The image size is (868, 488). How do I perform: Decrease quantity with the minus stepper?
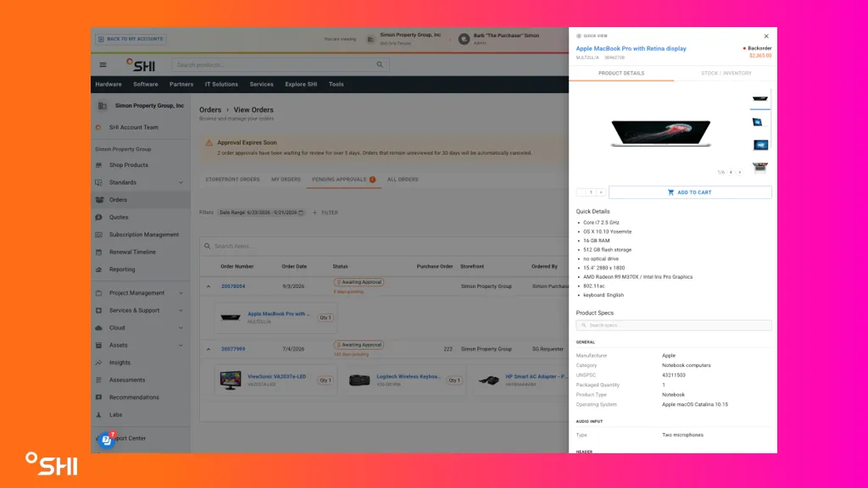581,192
